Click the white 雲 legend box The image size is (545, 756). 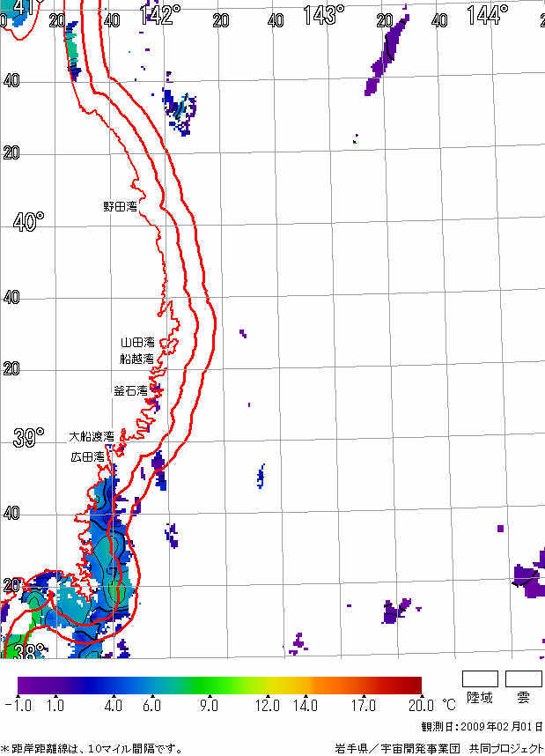(x=523, y=678)
